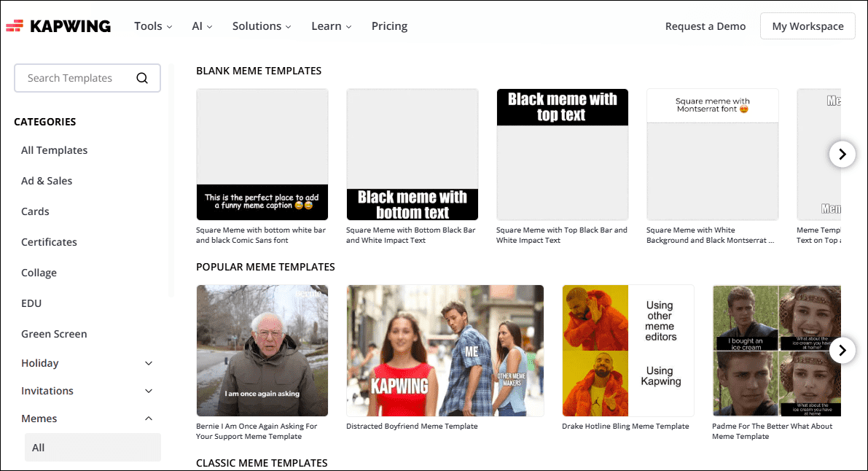
Task: Click the search magnifier icon
Action: (x=142, y=77)
